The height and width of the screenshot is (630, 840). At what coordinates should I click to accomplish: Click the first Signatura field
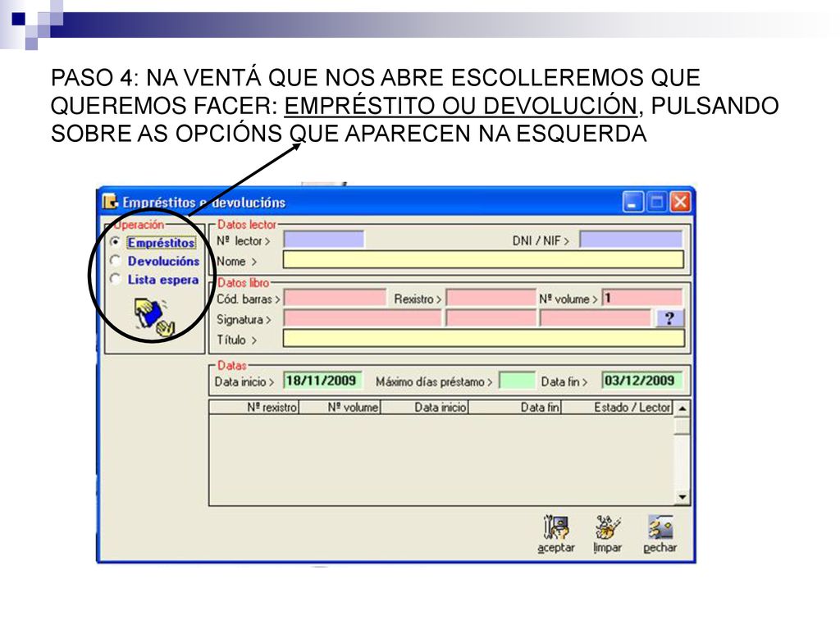362,318
